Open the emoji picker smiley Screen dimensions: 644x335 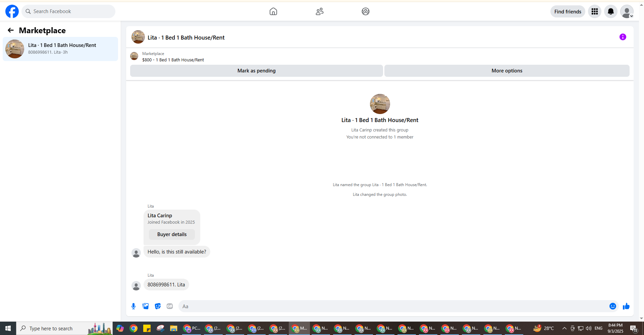pyautogui.click(x=613, y=306)
